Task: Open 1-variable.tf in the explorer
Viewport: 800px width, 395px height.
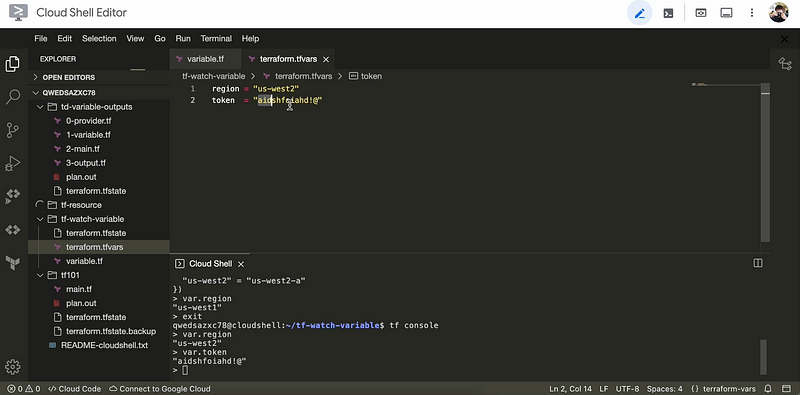Action: pyautogui.click(x=98, y=135)
